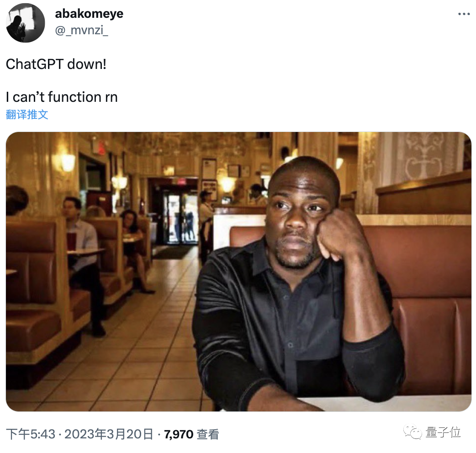Click the 2023年3月20日 post date

(x=108, y=434)
